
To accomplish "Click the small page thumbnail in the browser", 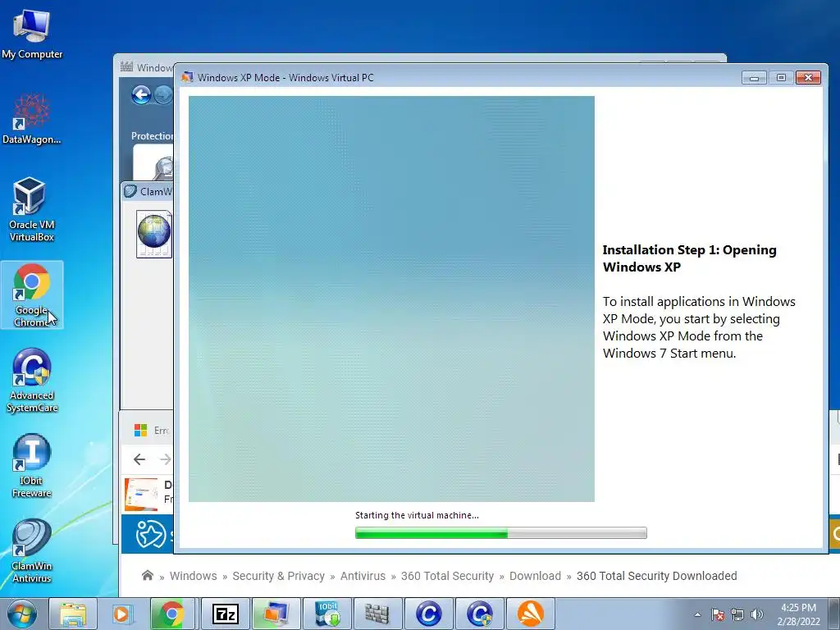I will tap(141, 494).
